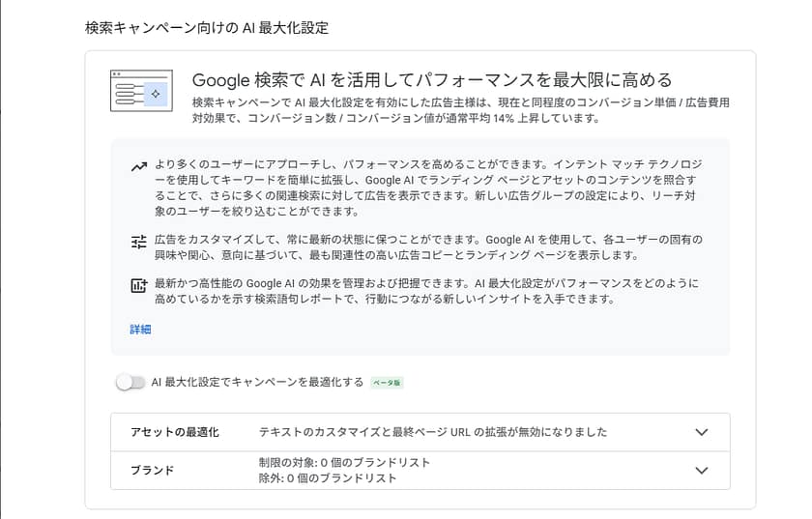Image resolution: width=812 pixels, height=519 pixels.
Task: Click the 検索語句レポート insights paragraph
Action: (425, 292)
